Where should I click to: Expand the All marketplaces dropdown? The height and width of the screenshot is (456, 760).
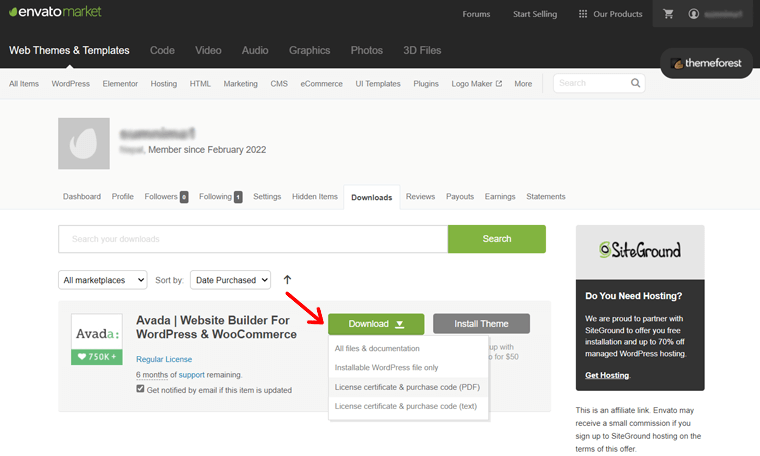[x=103, y=280]
